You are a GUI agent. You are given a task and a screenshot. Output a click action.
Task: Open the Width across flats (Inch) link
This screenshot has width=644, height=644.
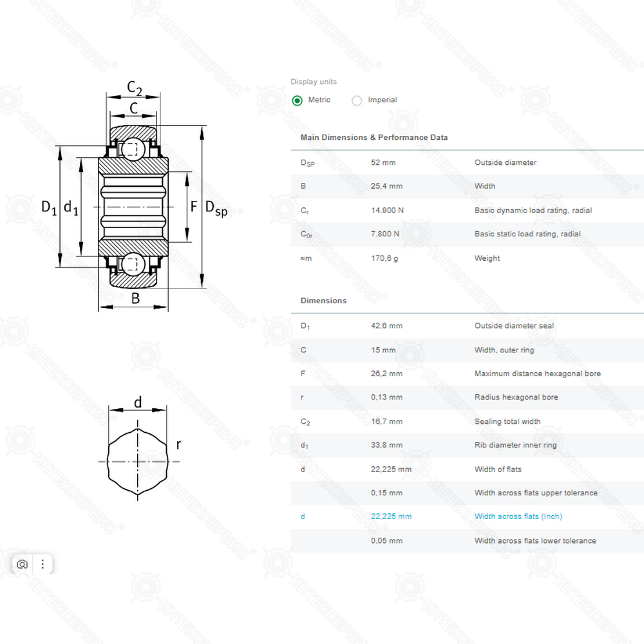tap(518, 516)
